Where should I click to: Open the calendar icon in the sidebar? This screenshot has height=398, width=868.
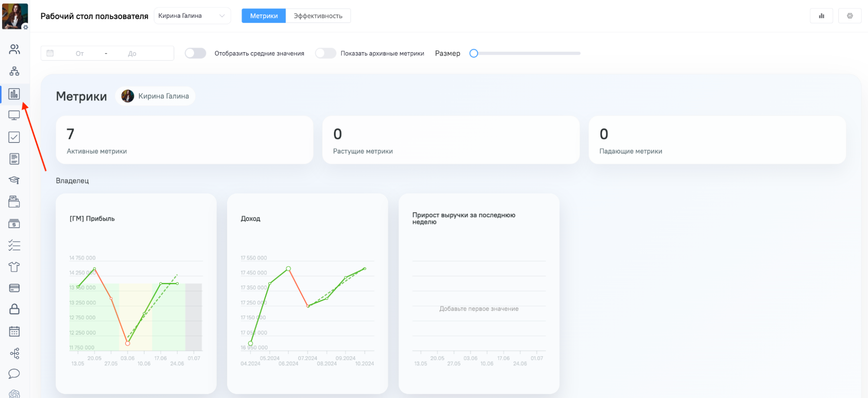(x=14, y=332)
